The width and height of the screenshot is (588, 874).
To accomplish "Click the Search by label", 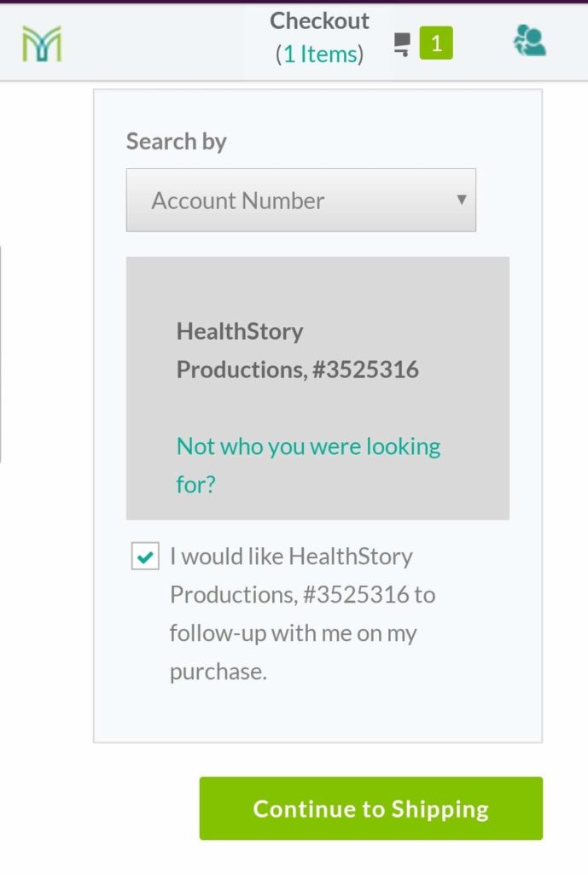I will pos(176,141).
